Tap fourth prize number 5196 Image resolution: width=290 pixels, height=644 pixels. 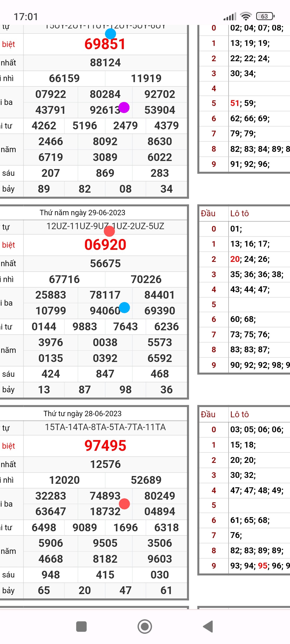[x=85, y=126]
